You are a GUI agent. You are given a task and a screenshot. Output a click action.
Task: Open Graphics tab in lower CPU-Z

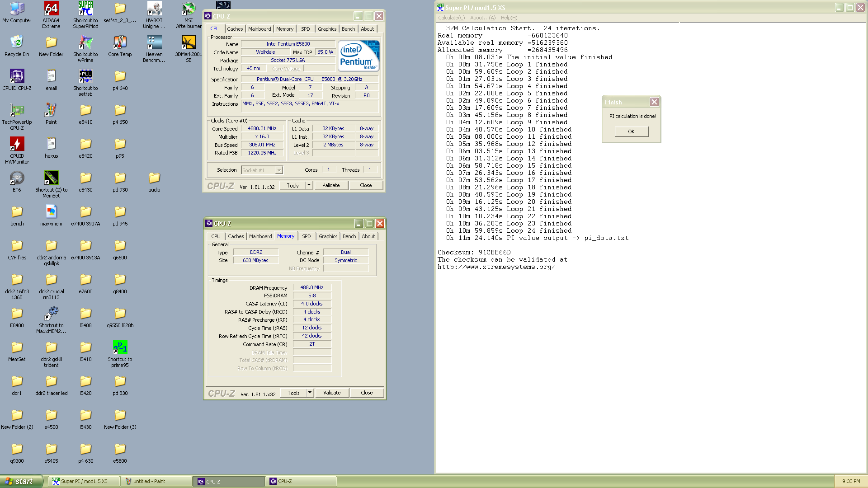tap(328, 236)
